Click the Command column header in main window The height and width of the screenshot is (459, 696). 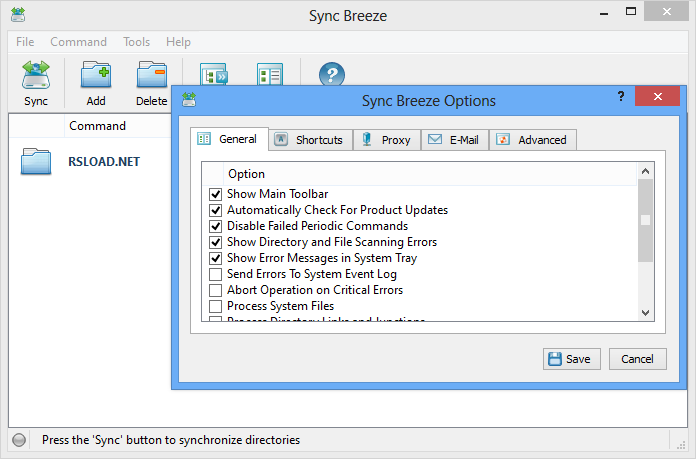click(117, 126)
